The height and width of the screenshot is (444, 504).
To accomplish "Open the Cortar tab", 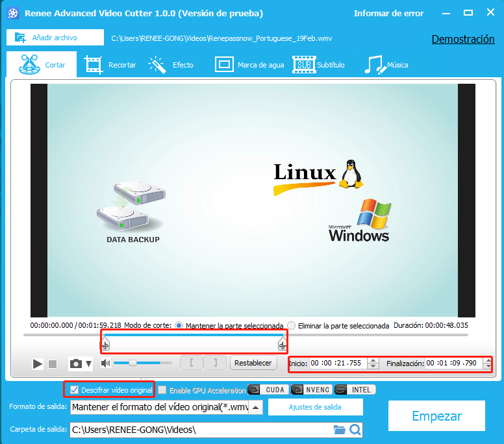I will (x=42, y=64).
